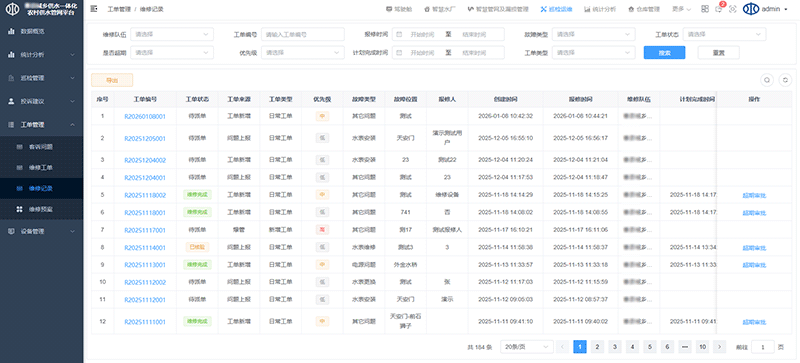
Task: Click the red 高 priority tag in row 7
Action: tap(322, 230)
